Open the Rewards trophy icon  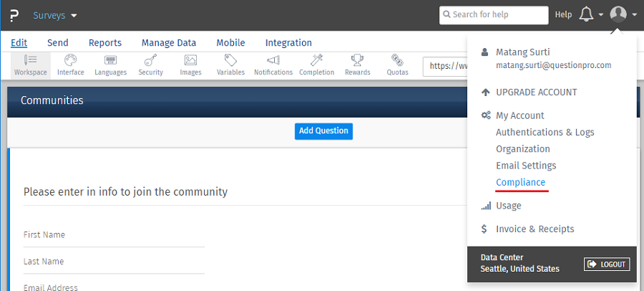357,65
